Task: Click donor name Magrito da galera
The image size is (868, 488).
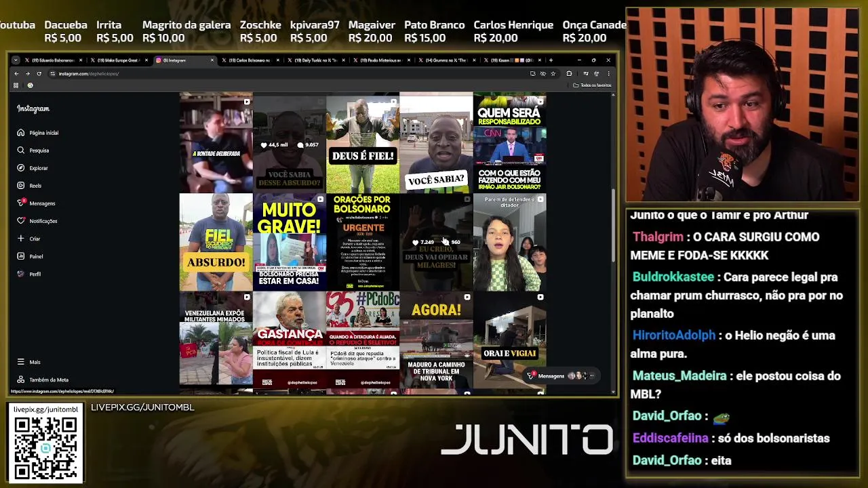Action: [186, 25]
